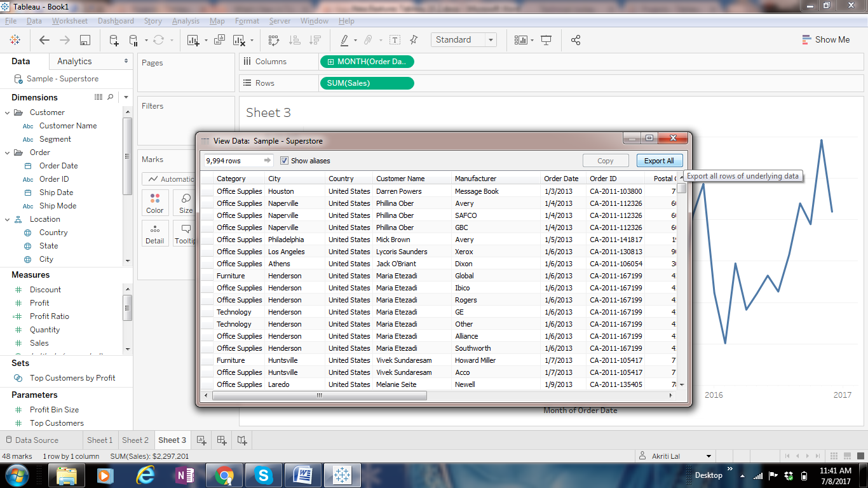Open the Format menu
Screen dimensions: 868x488
pos(247,21)
